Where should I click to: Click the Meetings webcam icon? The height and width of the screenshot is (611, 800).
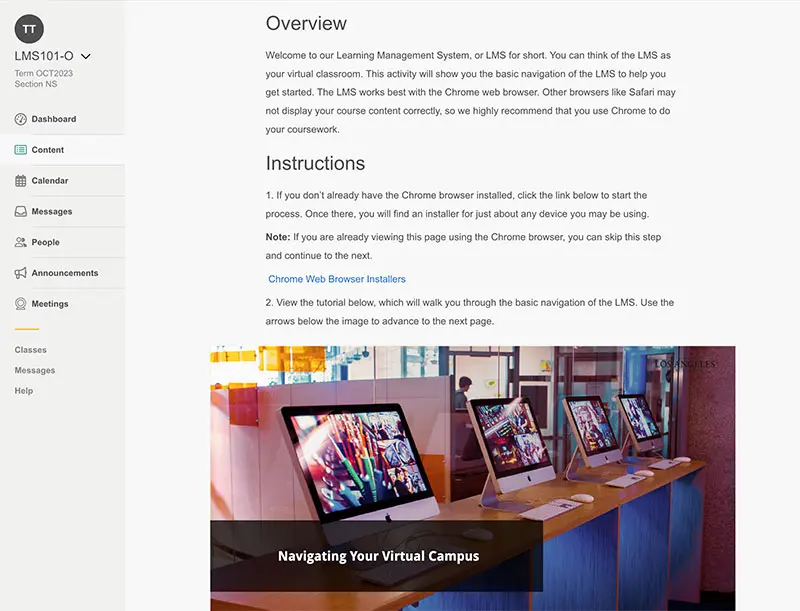coord(20,304)
